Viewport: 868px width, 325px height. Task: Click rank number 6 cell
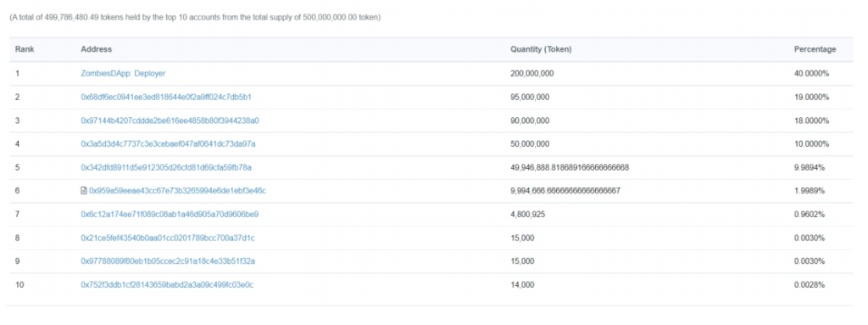point(17,191)
